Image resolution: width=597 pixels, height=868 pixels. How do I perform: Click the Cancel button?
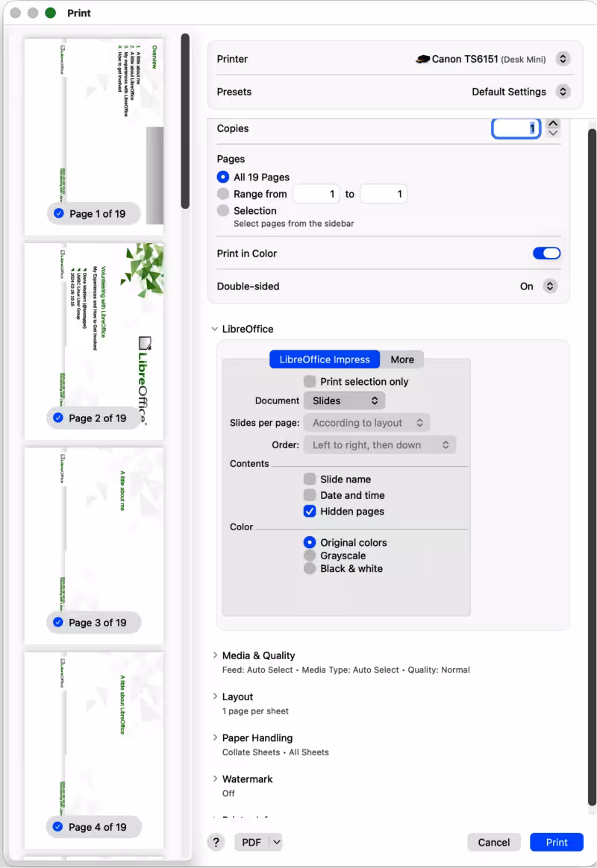click(x=493, y=842)
